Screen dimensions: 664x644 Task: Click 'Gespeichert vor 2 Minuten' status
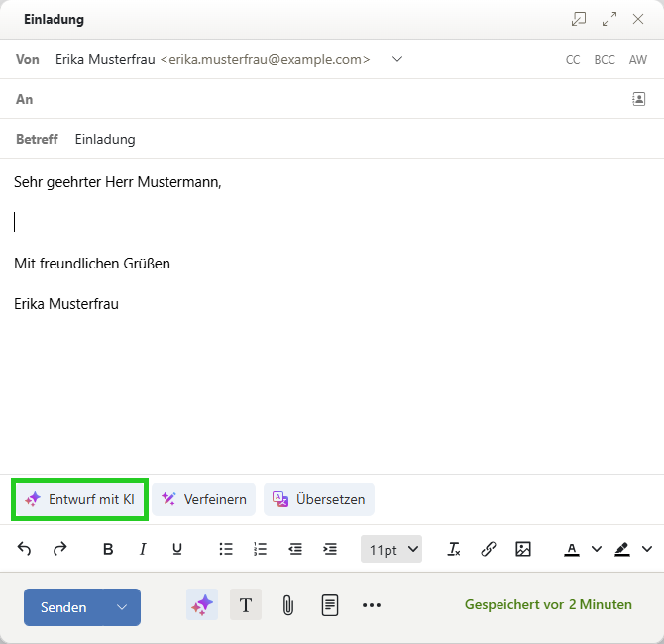tap(548, 604)
